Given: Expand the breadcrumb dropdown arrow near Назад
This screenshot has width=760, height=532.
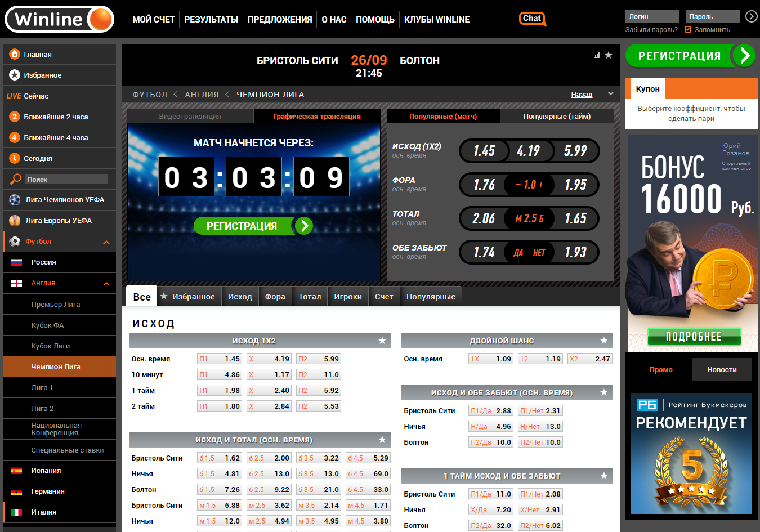Looking at the screenshot, I should tap(611, 93).
